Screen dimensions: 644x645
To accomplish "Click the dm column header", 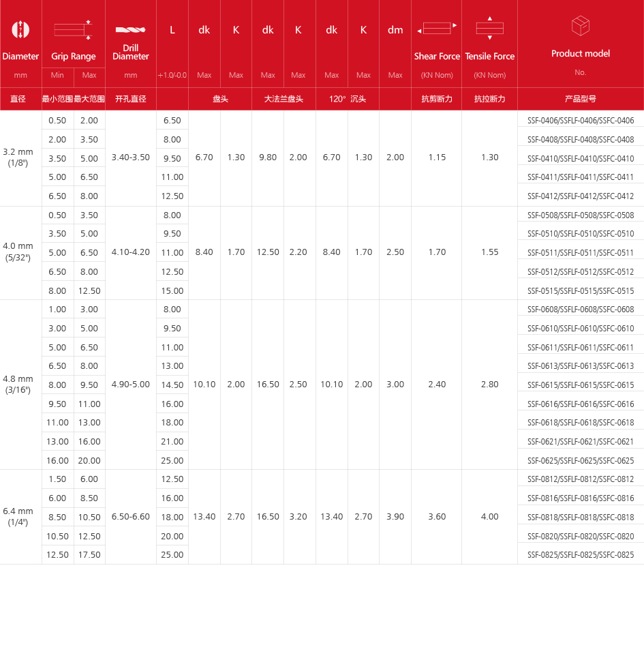I will pos(395,30).
